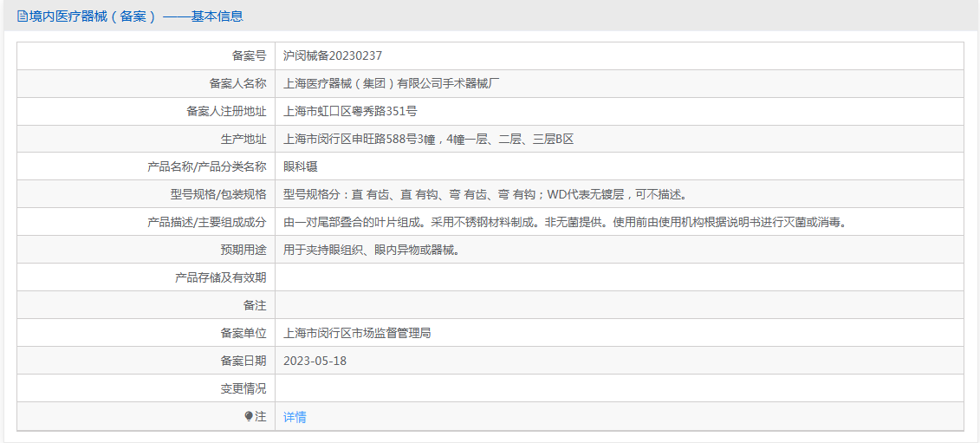Click the 备案号 row label

click(250, 55)
